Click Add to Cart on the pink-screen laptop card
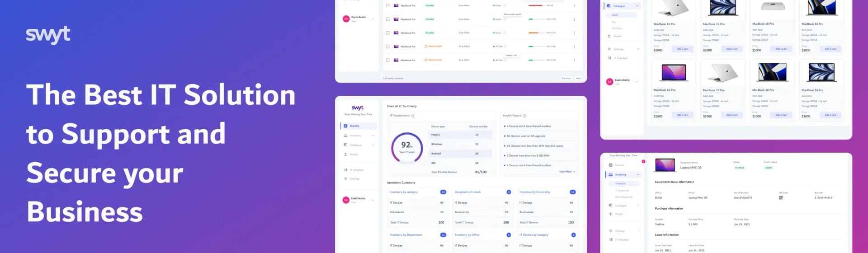Viewport: 868px width, 253px height. (683, 115)
